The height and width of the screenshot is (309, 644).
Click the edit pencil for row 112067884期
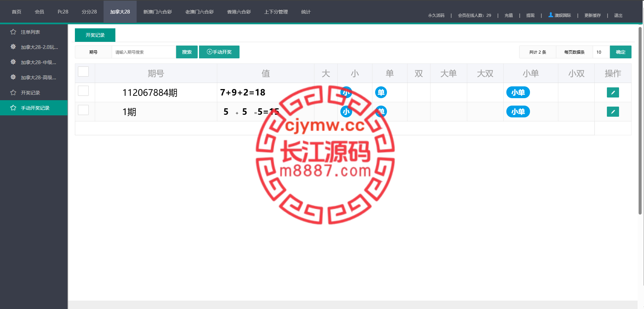pyautogui.click(x=613, y=92)
